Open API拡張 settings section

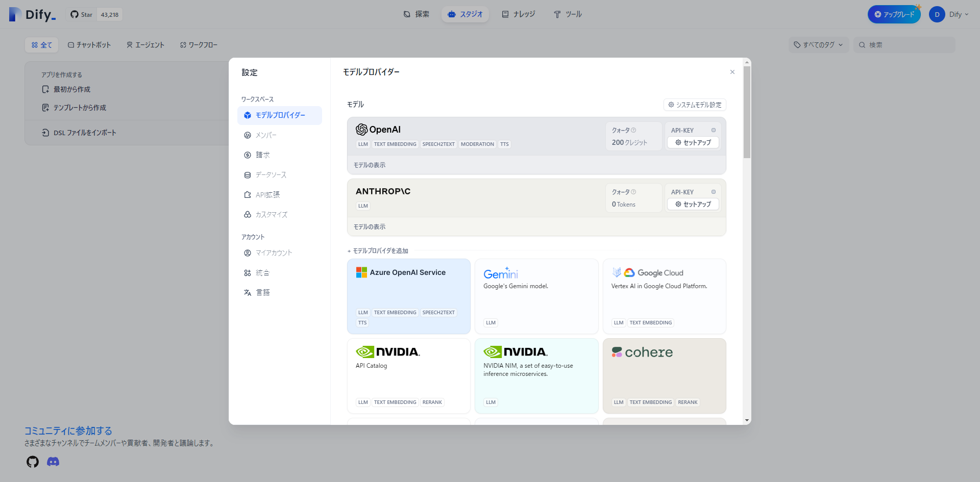point(280,195)
